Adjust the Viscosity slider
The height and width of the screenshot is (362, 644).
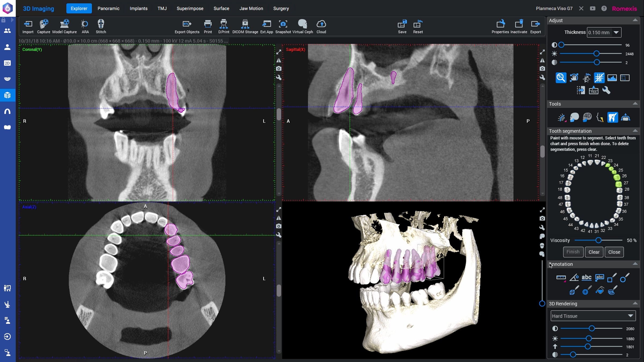click(598, 240)
